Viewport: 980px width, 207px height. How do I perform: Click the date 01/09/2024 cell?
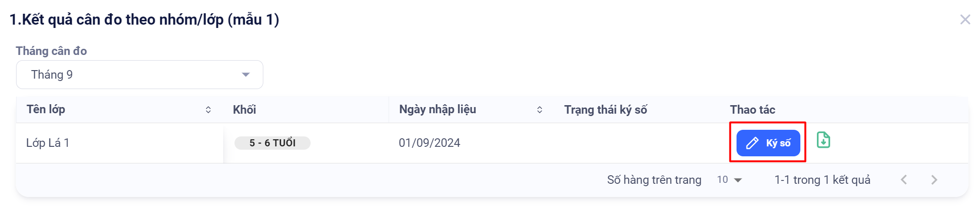[x=429, y=143]
